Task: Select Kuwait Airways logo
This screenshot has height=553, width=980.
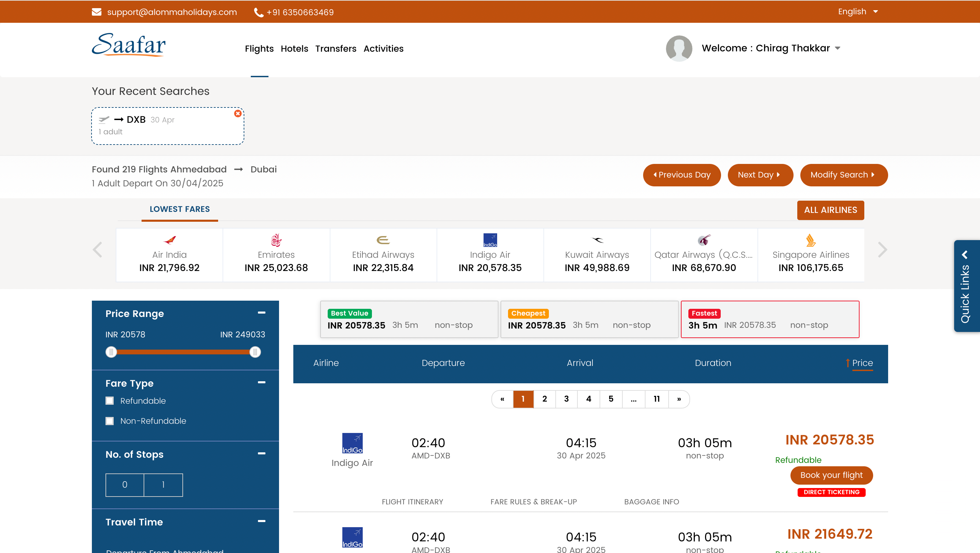Action: (597, 240)
